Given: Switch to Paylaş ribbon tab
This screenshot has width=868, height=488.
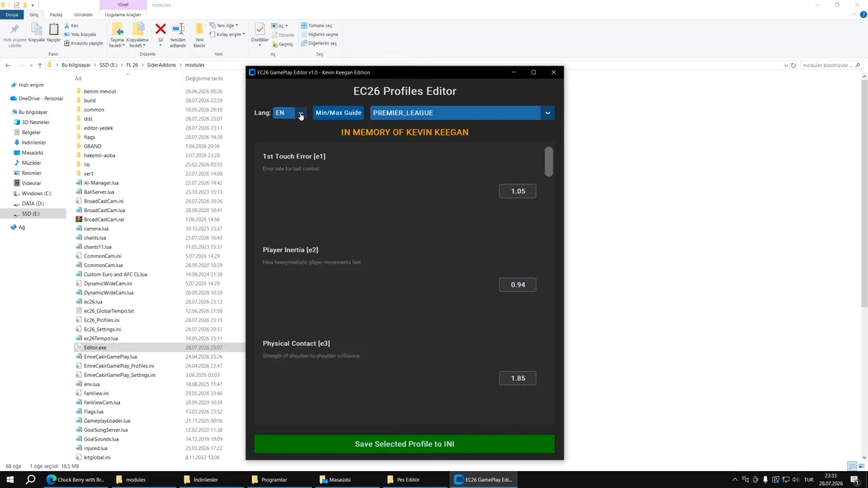Looking at the screenshot, I should (56, 14).
